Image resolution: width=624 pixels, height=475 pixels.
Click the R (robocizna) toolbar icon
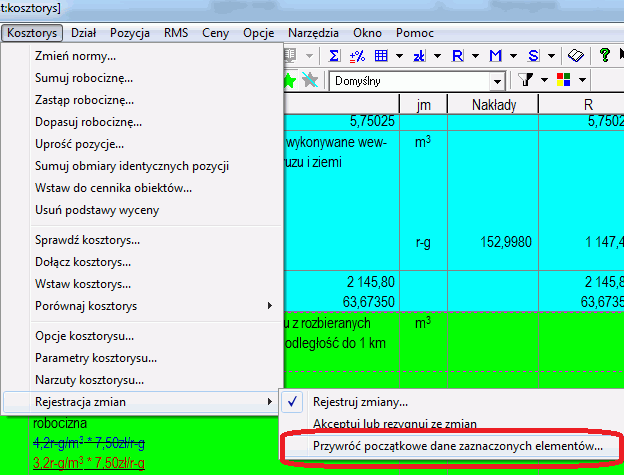tap(457, 56)
